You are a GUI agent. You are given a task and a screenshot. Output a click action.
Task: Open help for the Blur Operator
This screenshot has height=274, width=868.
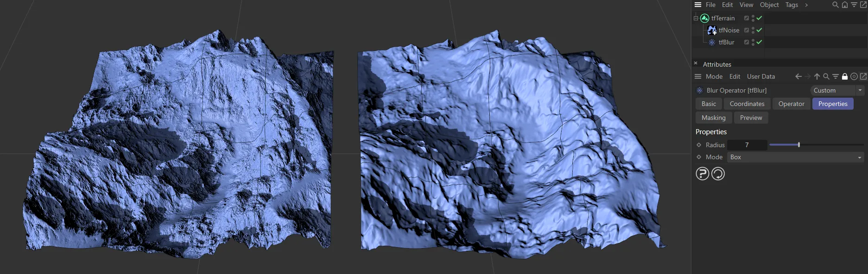point(702,174)
